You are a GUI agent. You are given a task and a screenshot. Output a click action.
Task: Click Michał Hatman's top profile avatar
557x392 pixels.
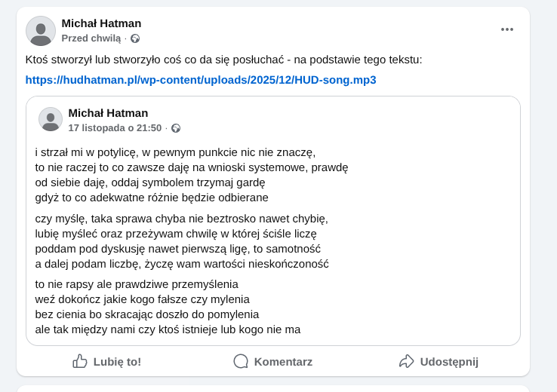coord(41,31)
